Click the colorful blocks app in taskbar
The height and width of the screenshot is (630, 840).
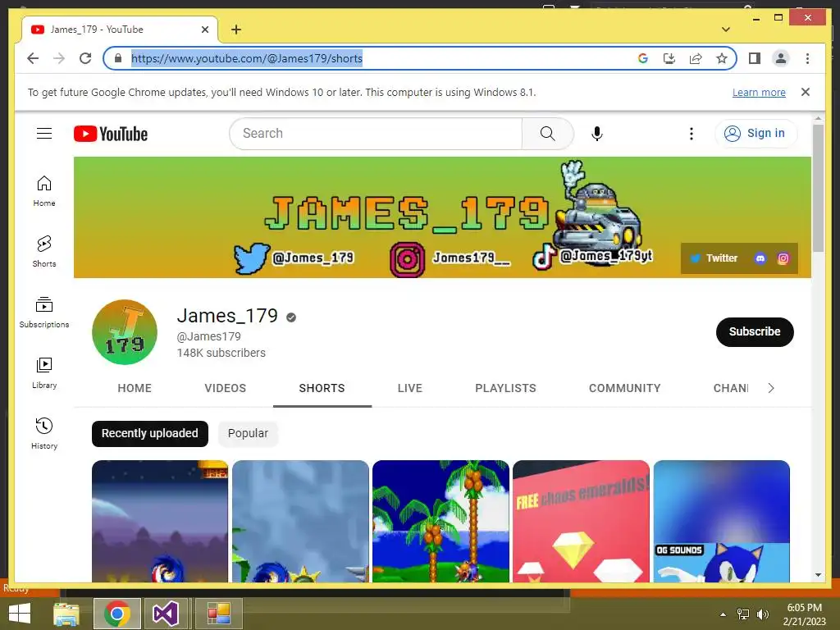tap(218, 614)
